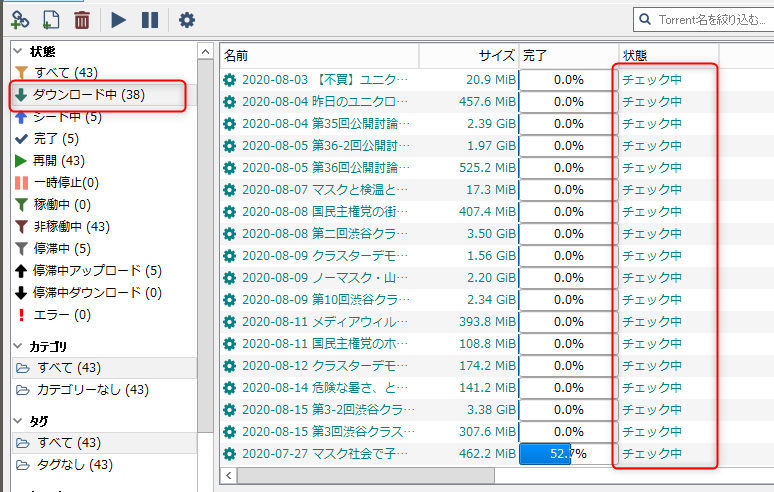Click the add torrent link icon
774x492 pixels.
[20, 19]
